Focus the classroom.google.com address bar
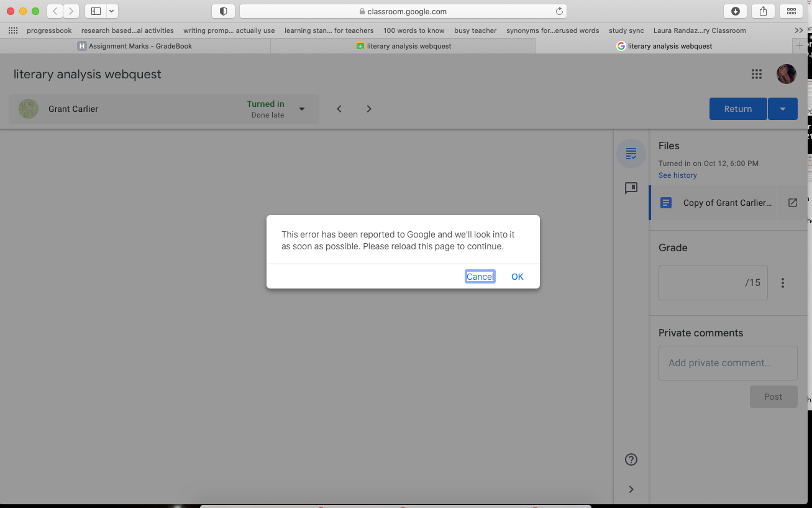The height and width of the screenshot is (508, 812). (x=403, y=11)
